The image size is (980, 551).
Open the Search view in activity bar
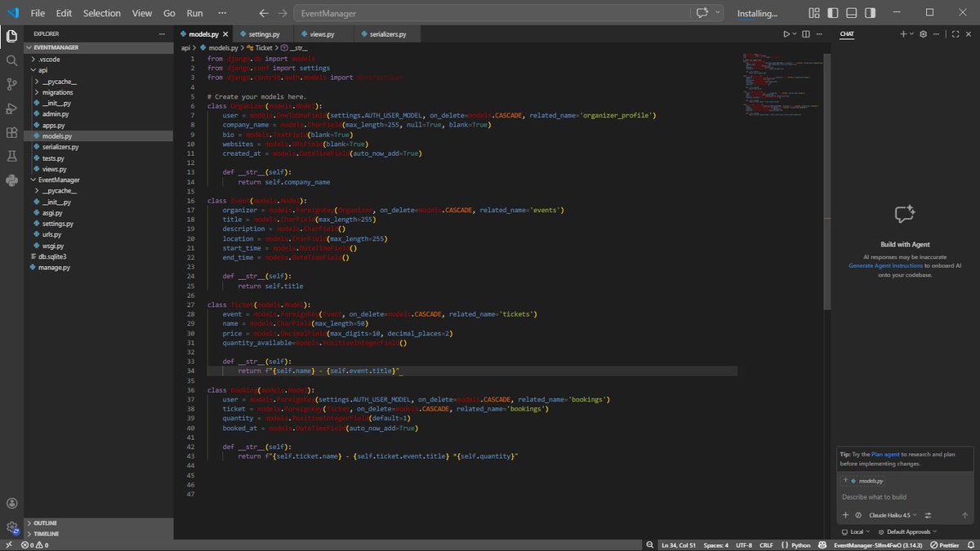(x=11, y=60)
